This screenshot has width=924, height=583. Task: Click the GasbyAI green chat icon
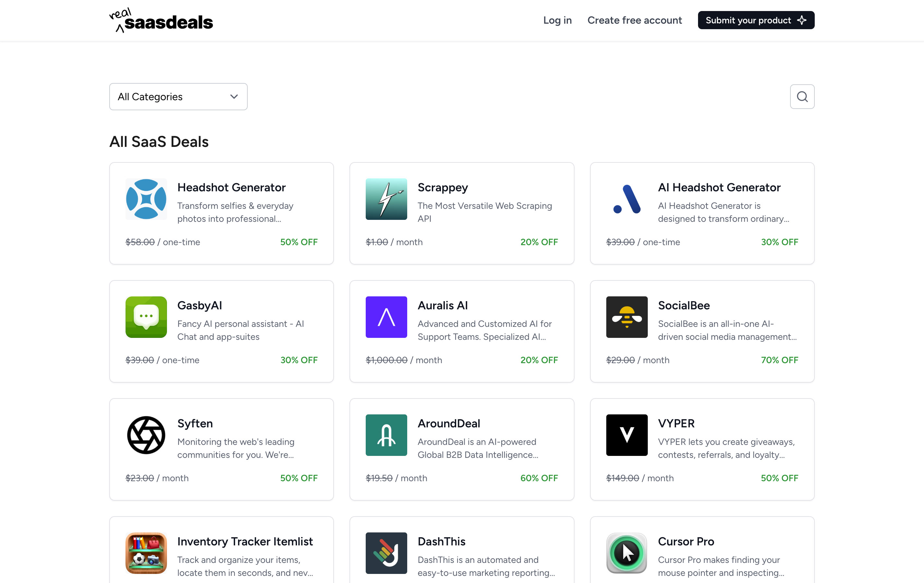[146, 317]
